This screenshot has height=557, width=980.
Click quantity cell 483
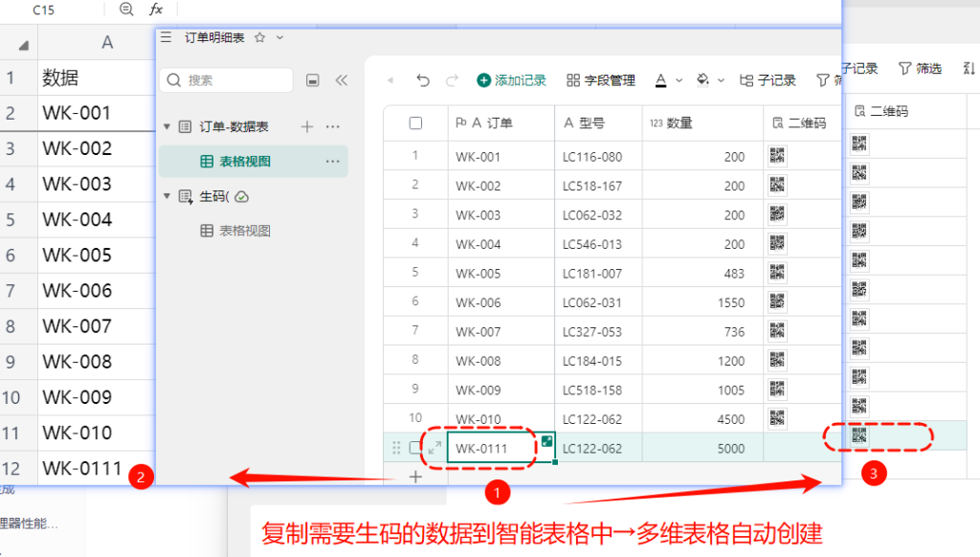[x=702, y=273]
